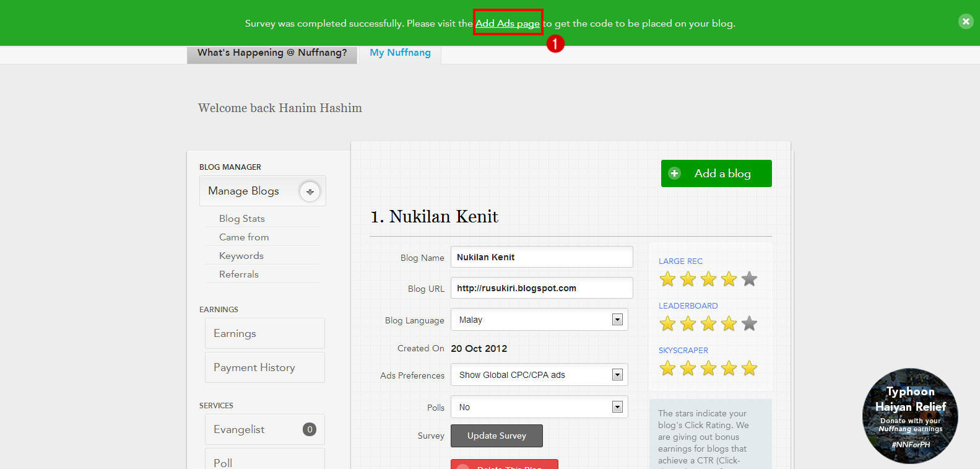Open the Evangelist service

(265, 429)
